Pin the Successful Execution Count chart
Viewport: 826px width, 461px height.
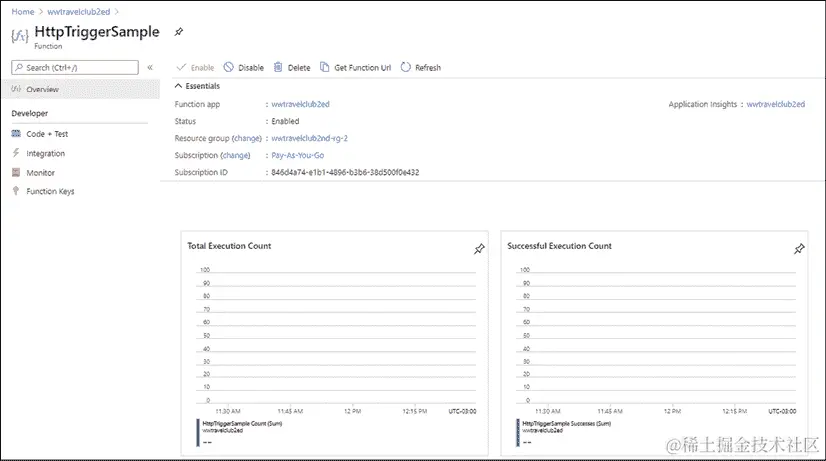tap(799, 249)
